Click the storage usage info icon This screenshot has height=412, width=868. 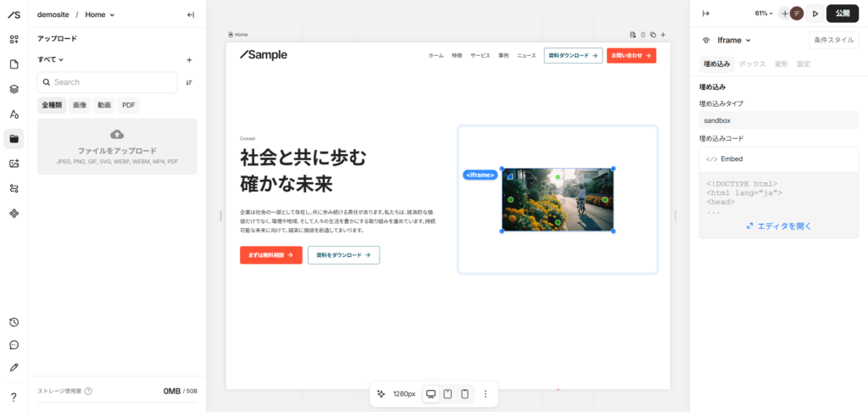(88, 391)
